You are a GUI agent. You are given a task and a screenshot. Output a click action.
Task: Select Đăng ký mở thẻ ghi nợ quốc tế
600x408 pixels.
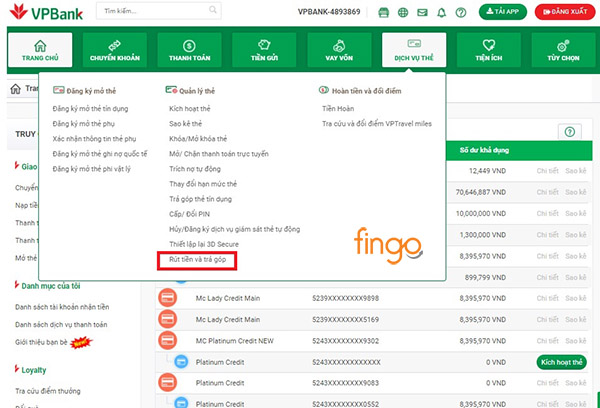point(100,154)
